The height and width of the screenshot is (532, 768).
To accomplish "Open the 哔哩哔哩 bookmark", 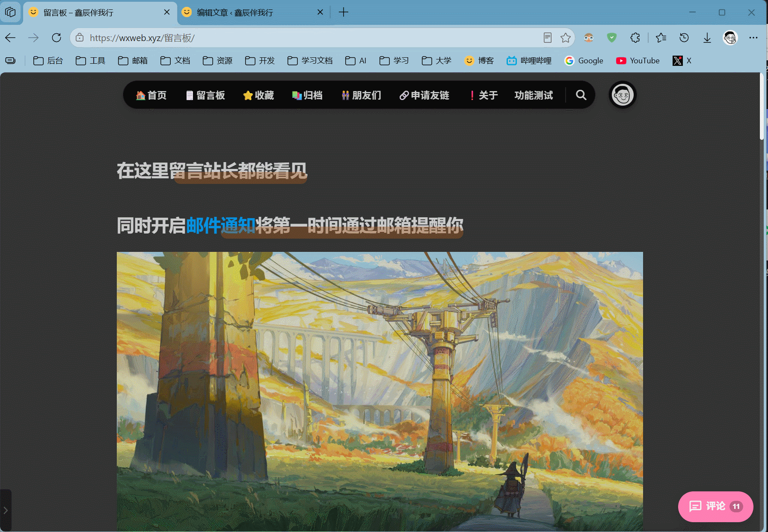I will [529, 61].
